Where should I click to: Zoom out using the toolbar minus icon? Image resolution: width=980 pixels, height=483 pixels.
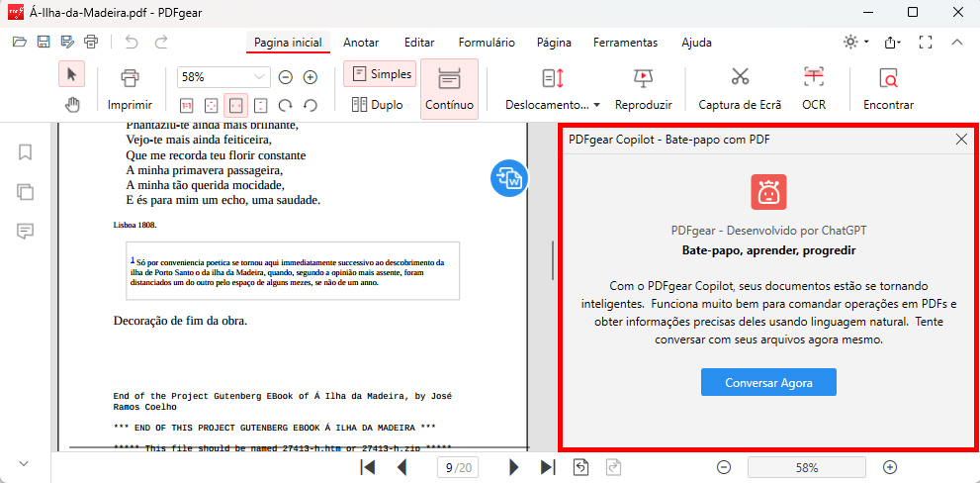pyautogui.click(x=286, y=77)
